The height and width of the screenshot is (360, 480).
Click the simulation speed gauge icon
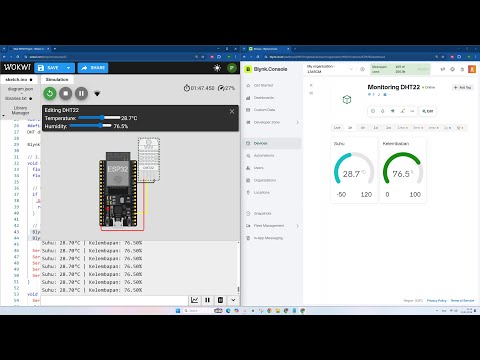tap(221, 88)
